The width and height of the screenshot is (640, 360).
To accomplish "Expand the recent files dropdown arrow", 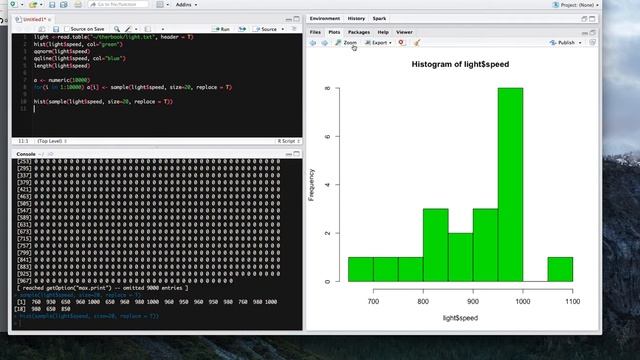I will pos(41,5).
